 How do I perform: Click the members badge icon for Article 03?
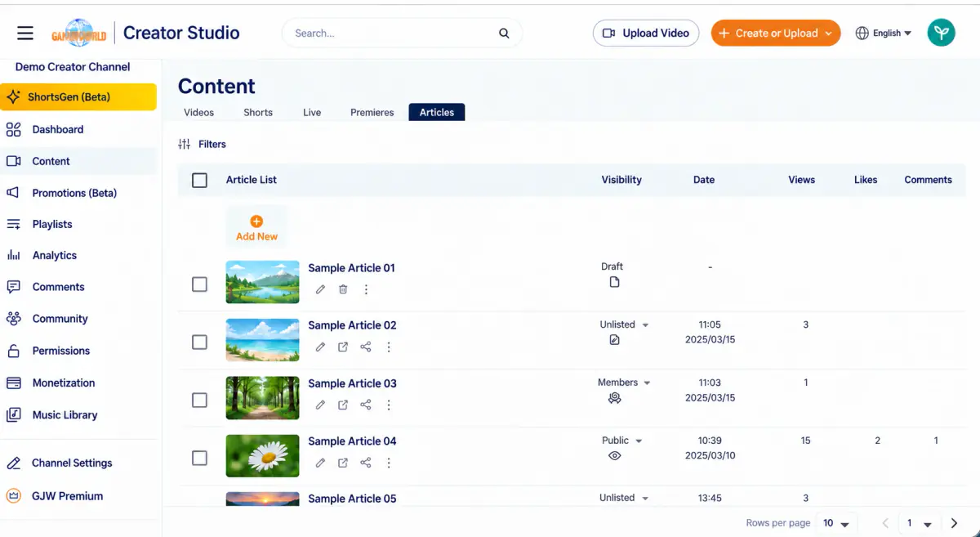(615, 398)
